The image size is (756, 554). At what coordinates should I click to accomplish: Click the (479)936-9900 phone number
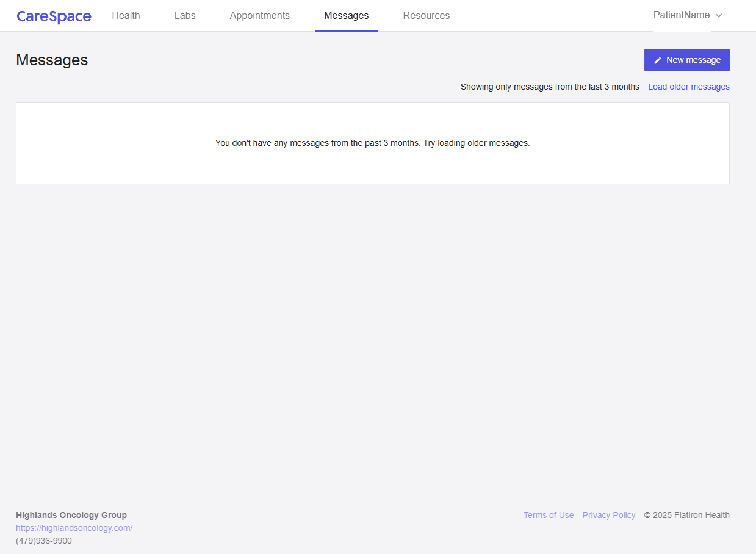(44, 541)
